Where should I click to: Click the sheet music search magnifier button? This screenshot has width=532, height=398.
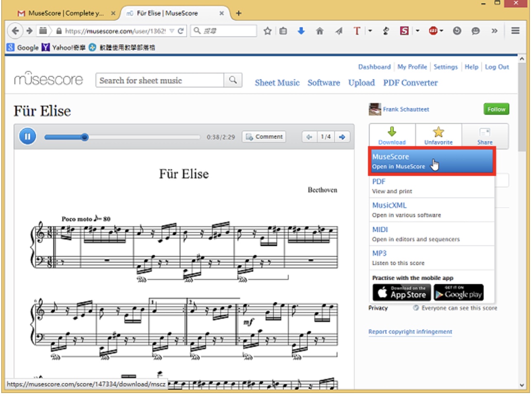tap(233, 80)
